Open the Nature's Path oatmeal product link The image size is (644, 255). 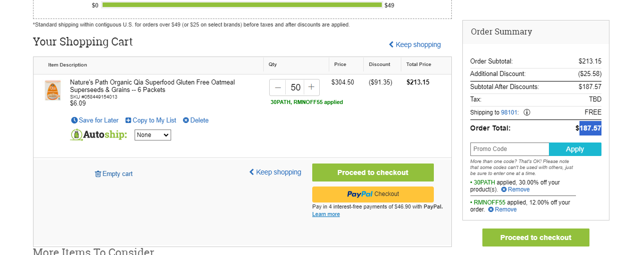click(x=152, y=86)
